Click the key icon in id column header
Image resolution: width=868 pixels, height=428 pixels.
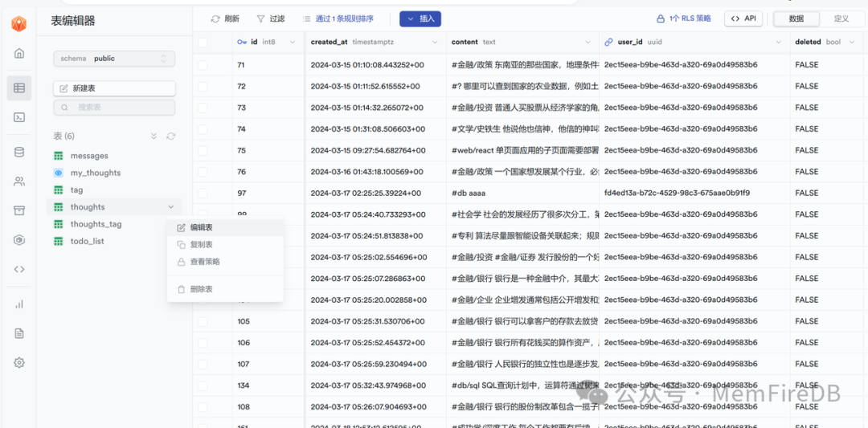(242, 42)
